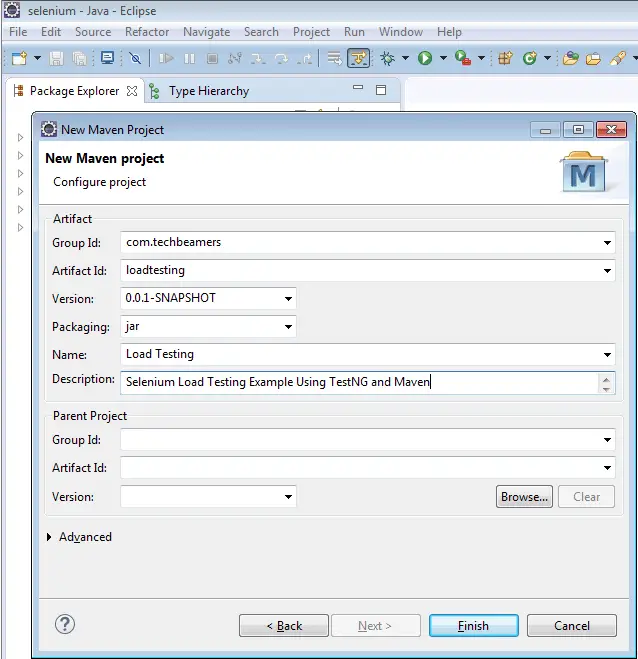Click the Description spinner arrows
Image resolution: width=638 pixels, height=659 pixels.
click(606, 382)
